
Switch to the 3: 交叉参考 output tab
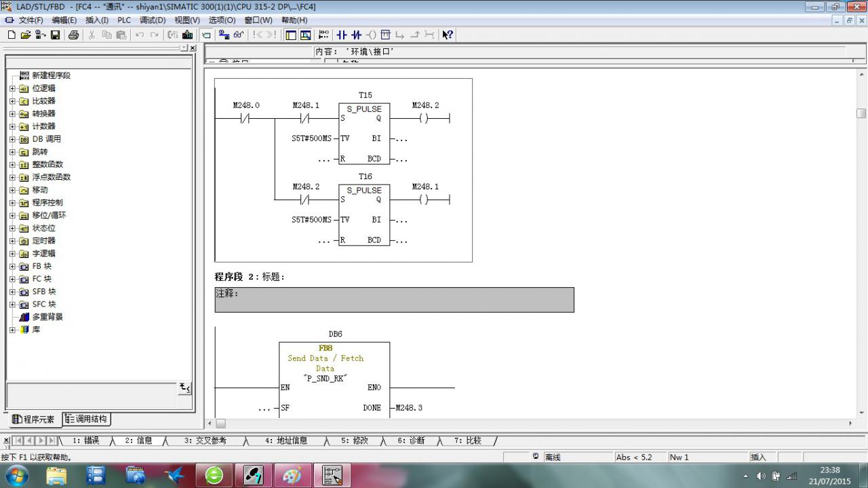point(205,440)
